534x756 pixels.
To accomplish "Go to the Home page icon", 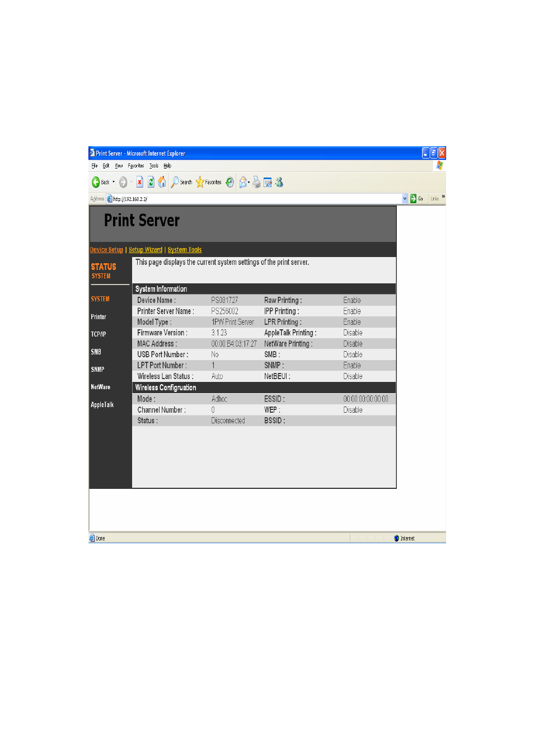I will coord(162,182).
